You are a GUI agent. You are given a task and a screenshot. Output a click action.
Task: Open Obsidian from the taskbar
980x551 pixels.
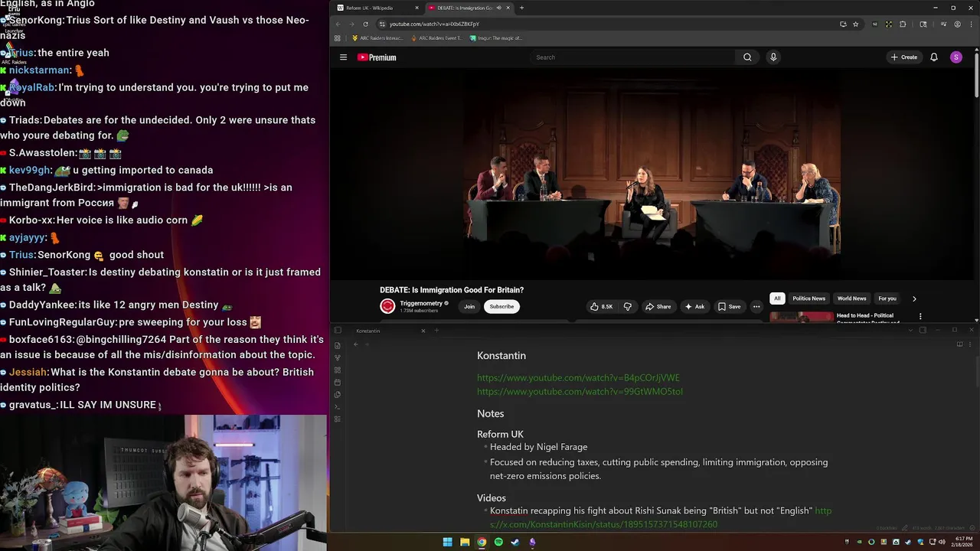click(532, 542)
